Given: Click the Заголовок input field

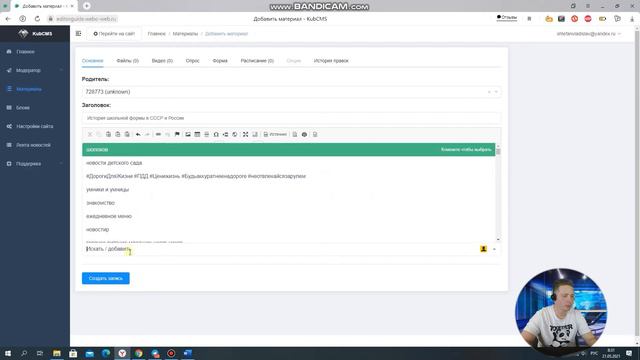Looking at the screenshot, I should 291,118.
